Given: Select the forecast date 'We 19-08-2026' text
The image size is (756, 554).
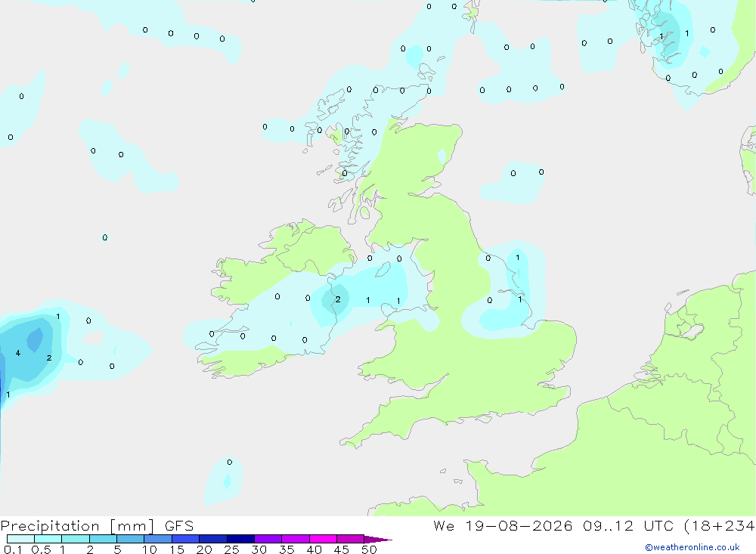Looking at the screenshot, I should click(x=503, y=526).
